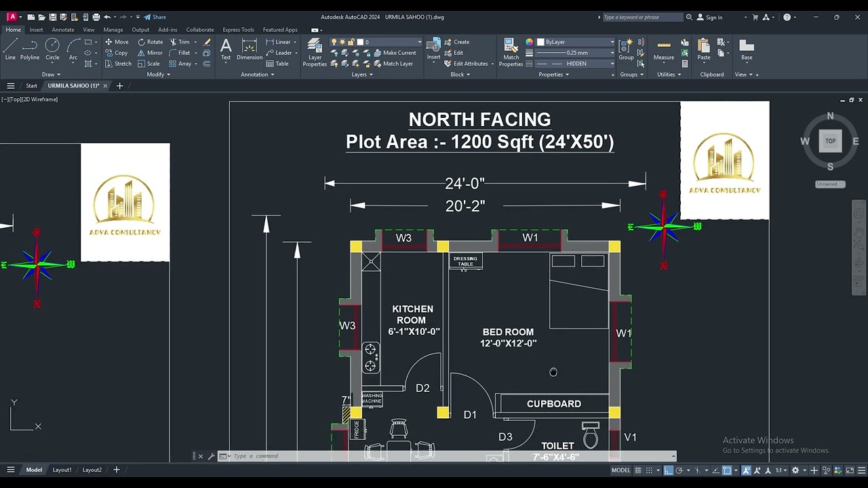This screenshot has height=488, width=868.
Task: Click Make Current layer button
Action: (395, 53)
